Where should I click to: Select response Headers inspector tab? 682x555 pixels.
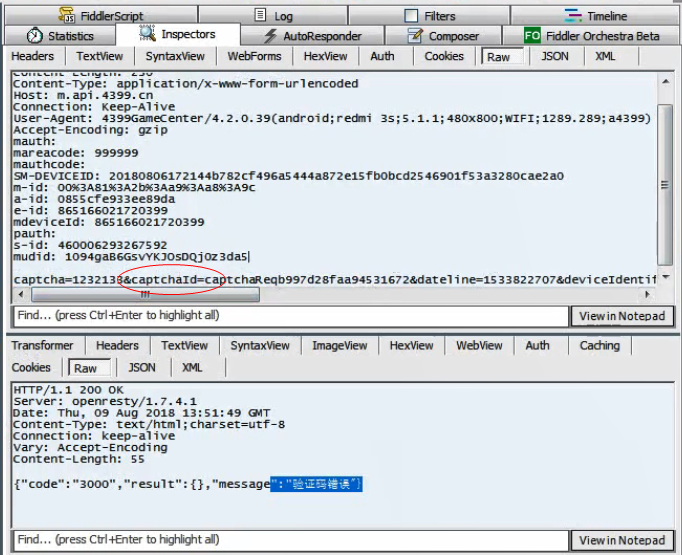(x=117, y=346)
